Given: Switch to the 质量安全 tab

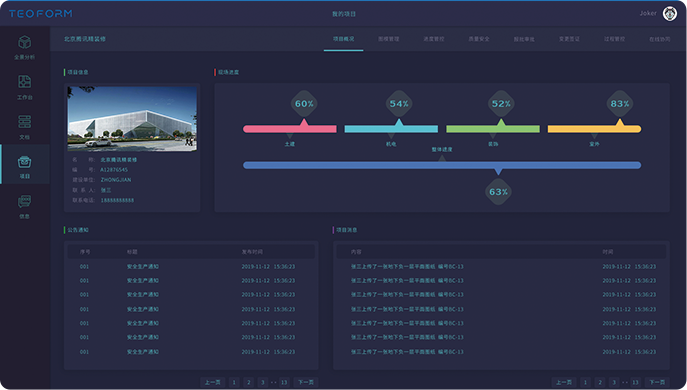Looking at the screenshot, I should [479, 39].
